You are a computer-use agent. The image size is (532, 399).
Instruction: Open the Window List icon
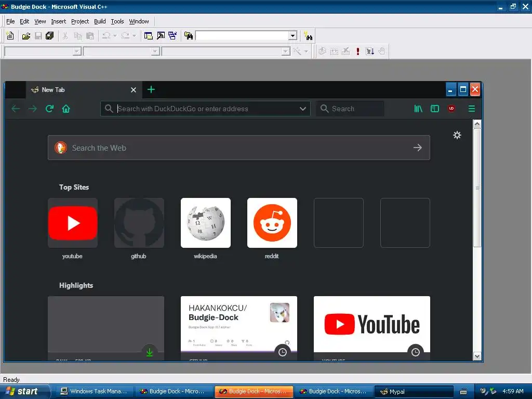pyautogui.click(x=172, y=36)
